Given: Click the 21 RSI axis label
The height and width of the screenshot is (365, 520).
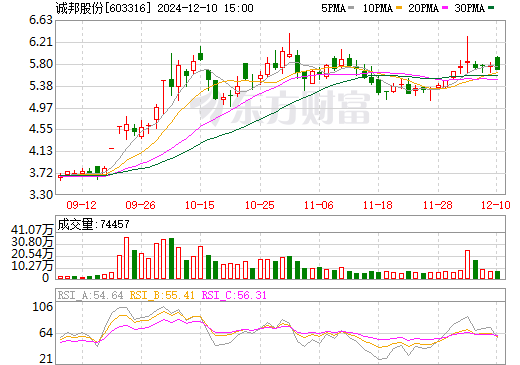Looking at the screenshot, I should coord(46,359).
